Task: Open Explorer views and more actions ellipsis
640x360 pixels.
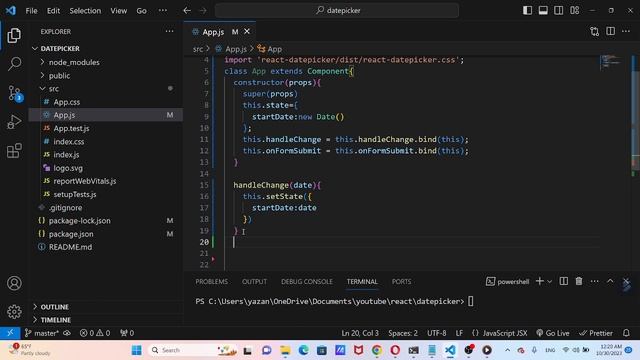Action: 169,31
